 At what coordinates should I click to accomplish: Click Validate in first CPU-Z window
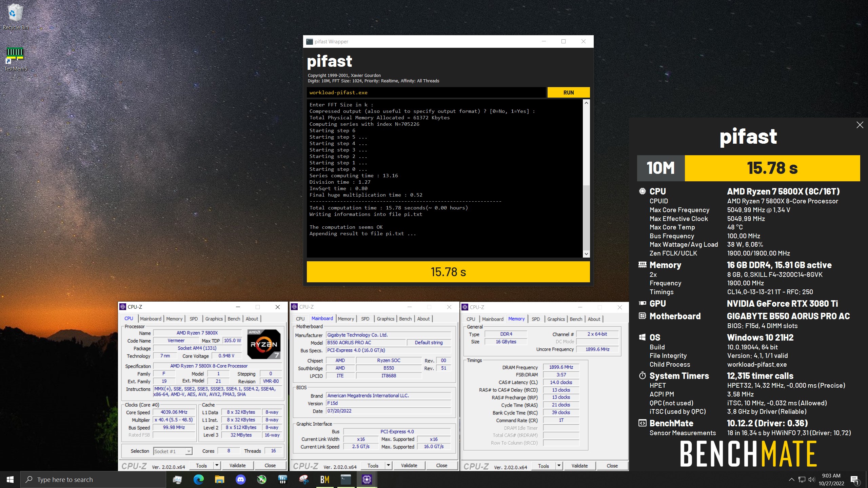coord(237,465)
